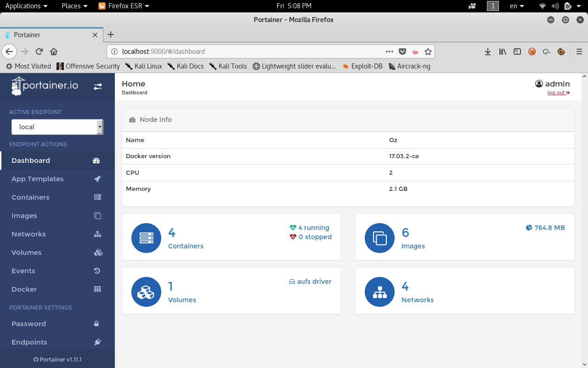
Task: Toggle the Portainer sidebar collapse arrows
Action: point(98,86)
